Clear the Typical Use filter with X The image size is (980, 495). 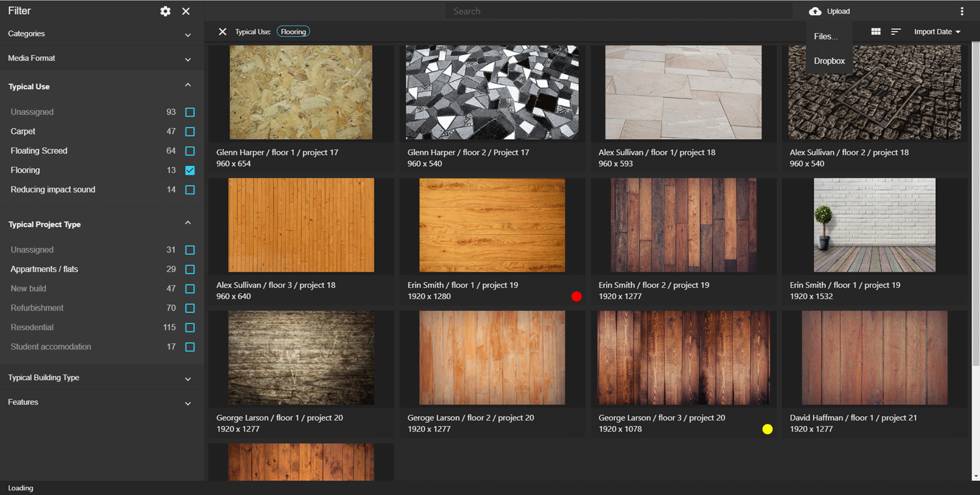click(222, 31)
